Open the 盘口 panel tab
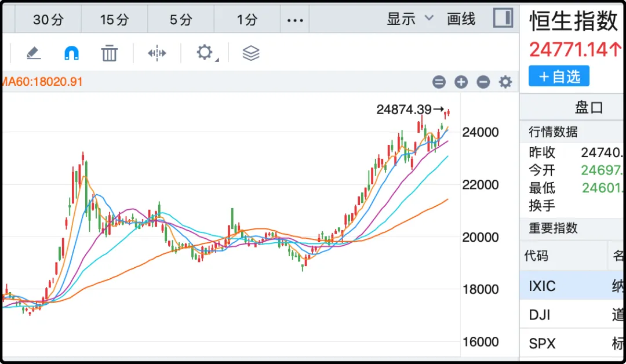 pyautogui.click(x=589, y=107)
